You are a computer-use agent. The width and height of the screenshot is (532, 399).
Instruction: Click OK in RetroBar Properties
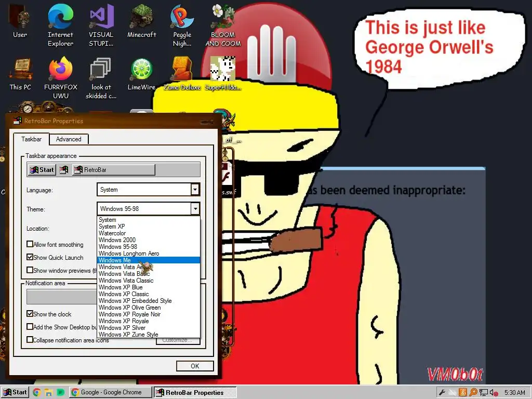coord(195,366)
